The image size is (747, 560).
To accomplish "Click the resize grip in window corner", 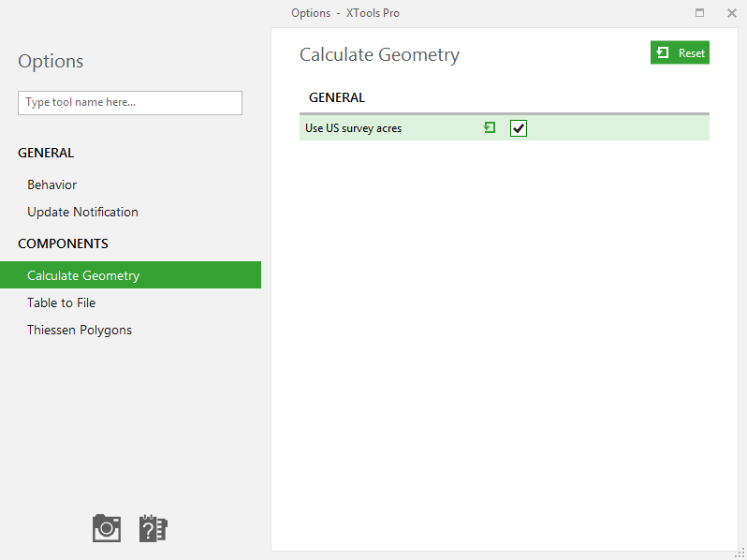I will click(740, 553).
